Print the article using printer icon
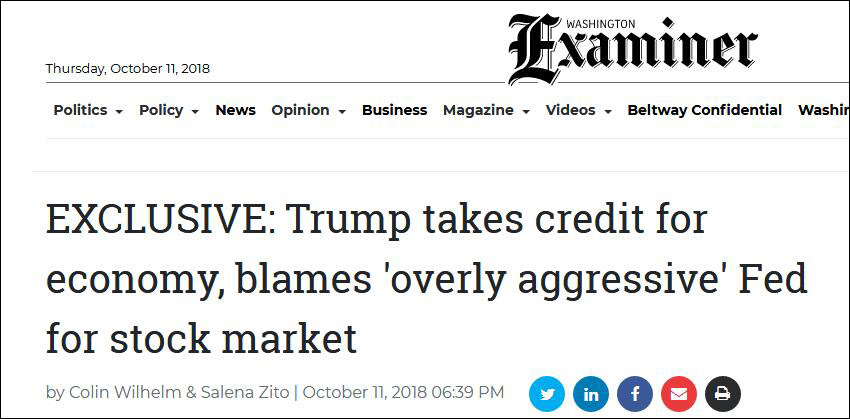Screen dimensions: 850x419 point(723,393)
